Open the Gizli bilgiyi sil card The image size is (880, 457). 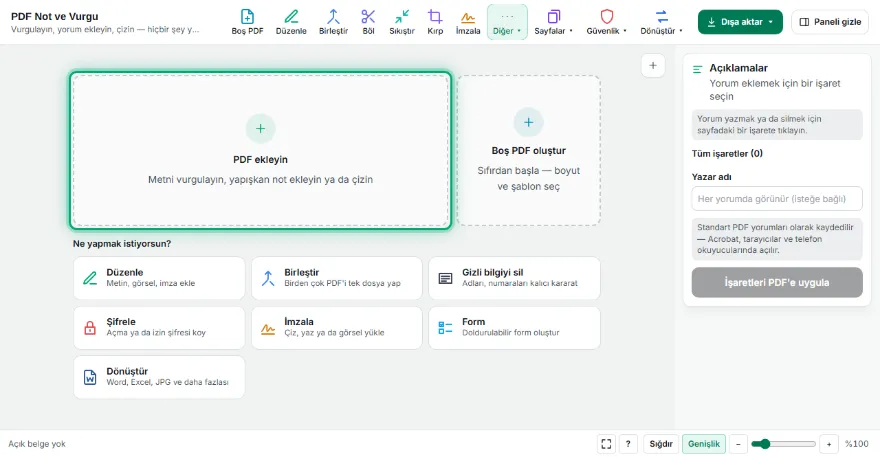tap(515, 278)
